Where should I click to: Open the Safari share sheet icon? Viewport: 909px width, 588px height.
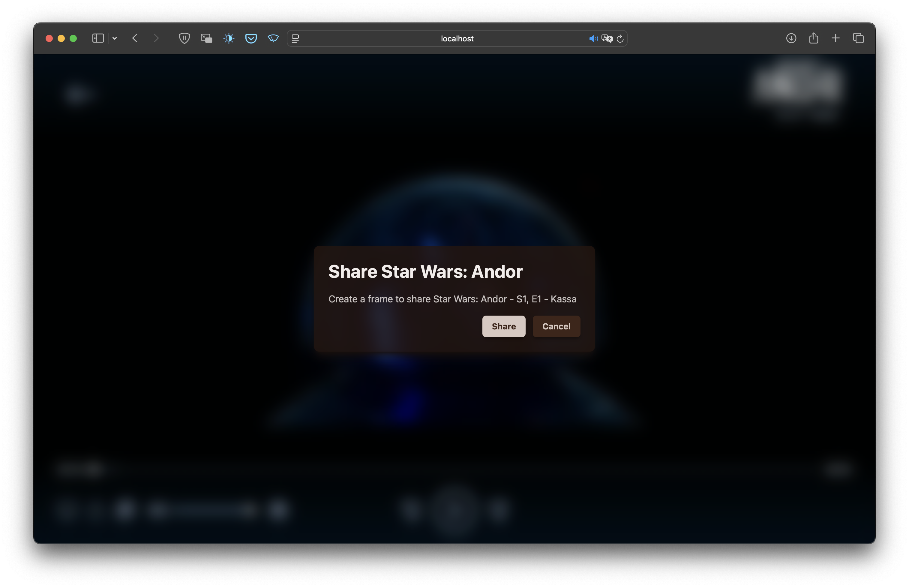click(813, 38)
